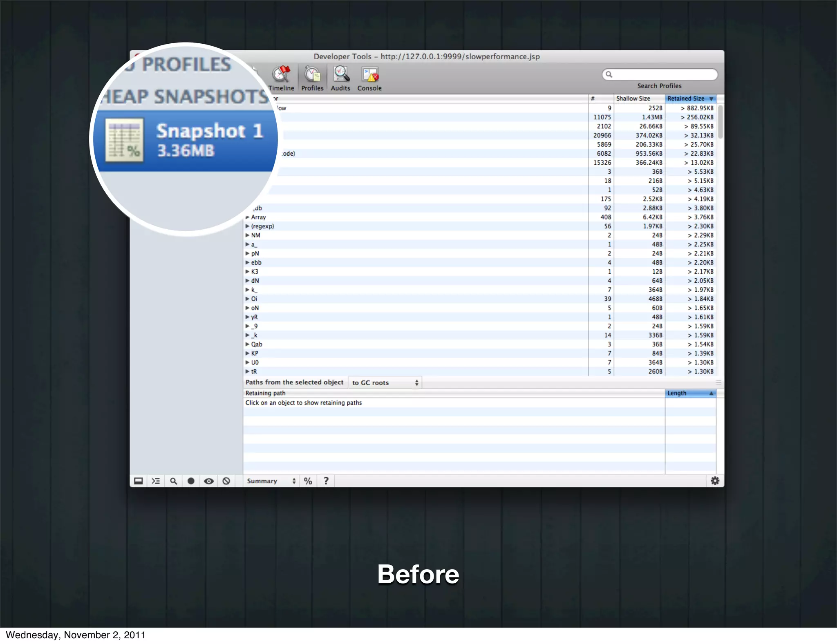This screenshot has height=644, width=837.
Task: Expand the (regexp) tree row
Action: (247, 226)
